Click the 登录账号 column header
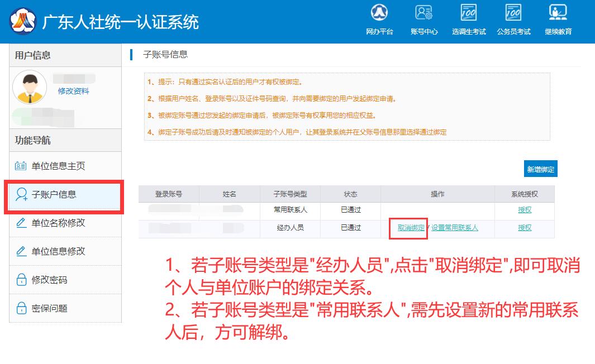Image resolution: width=595 pixels, height=364 pixels. tap(168, 194)
